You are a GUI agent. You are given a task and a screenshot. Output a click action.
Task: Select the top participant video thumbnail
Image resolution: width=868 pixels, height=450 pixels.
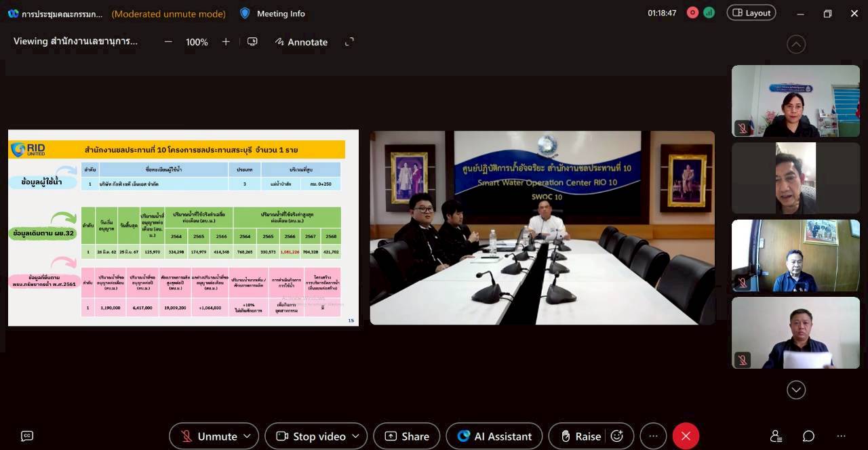coord(795,101)
